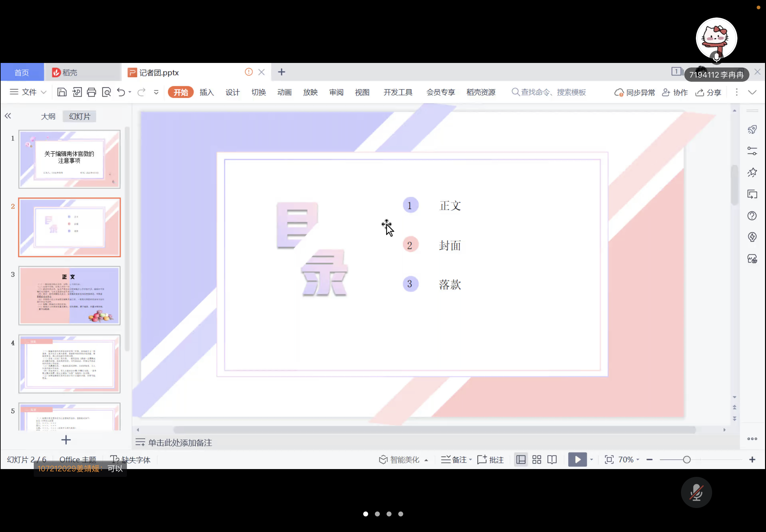Viewport: 766px width, 532px height.
Task: Open reading view book icon
Action: pos(552,459)
